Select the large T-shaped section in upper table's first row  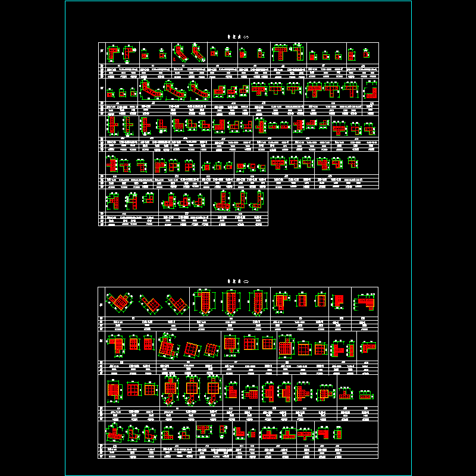click(281, 52)
